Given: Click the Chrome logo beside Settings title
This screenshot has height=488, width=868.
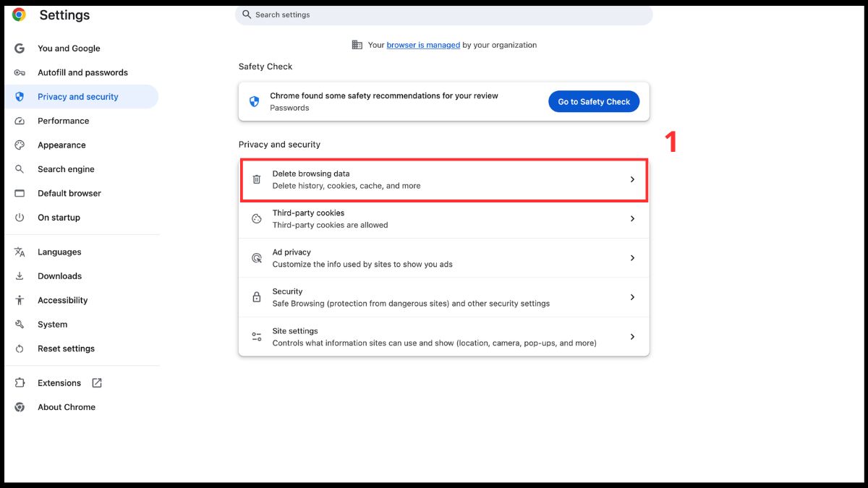Looking at the screenshot, I should [19, 14].
